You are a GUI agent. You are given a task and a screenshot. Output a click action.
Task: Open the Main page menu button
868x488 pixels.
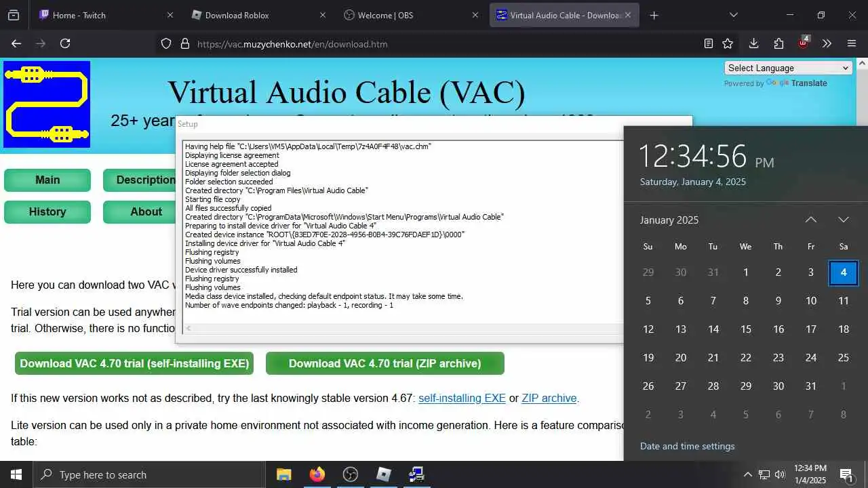click(47, 180)
